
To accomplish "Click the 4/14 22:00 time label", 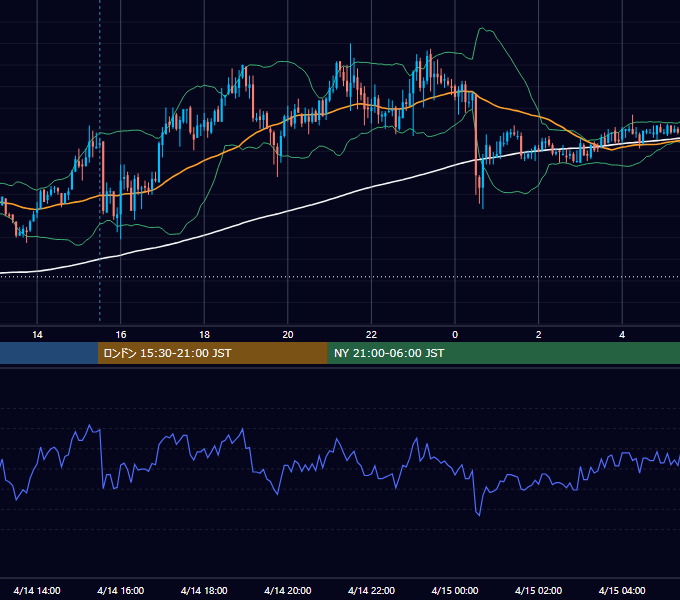I will click(x=371, y=590).
